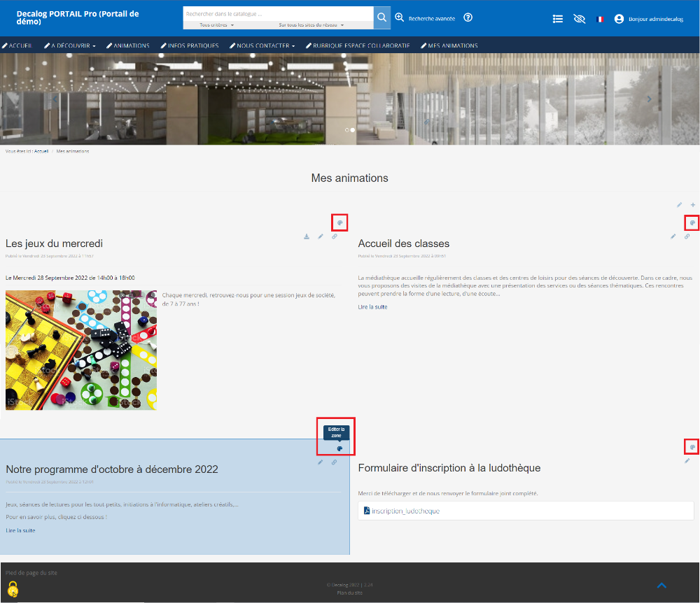Click the catalogue search input field
The height and width of the screenshot is (603, 700).
pyautogui.click(x=277, y=14)
